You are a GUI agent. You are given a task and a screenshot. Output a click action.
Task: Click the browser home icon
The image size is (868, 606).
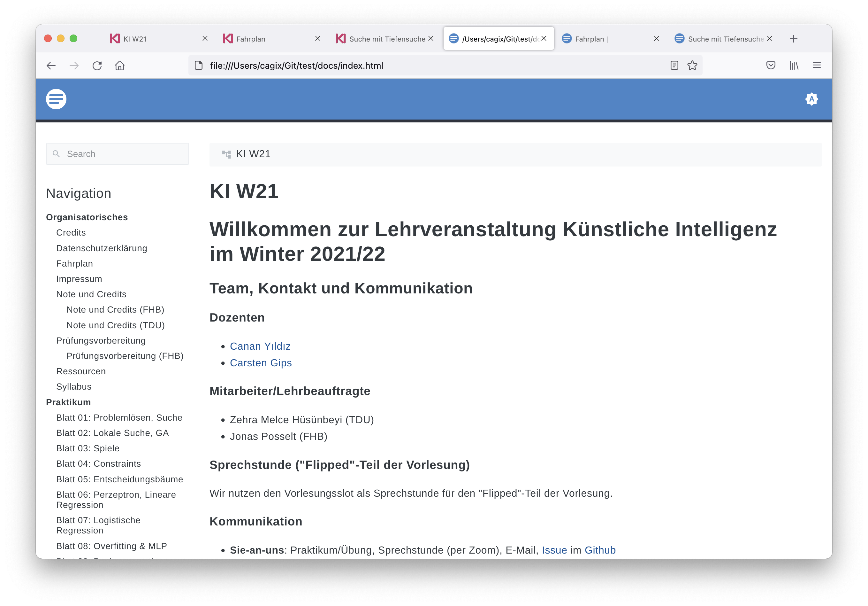[119, 66]
